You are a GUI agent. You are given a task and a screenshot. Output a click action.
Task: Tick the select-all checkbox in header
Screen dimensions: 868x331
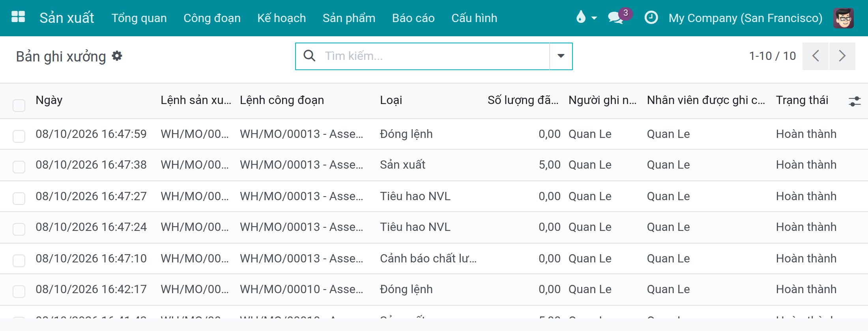click(19, 105)
